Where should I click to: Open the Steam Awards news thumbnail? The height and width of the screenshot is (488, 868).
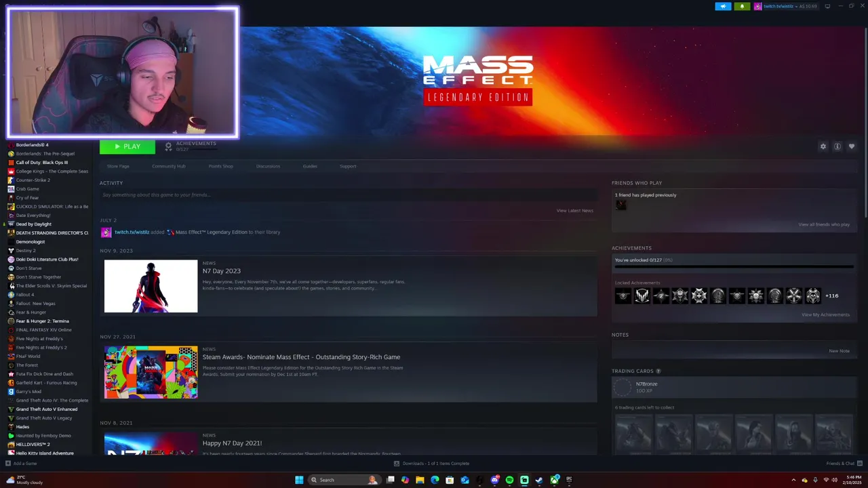click(151, 372)
